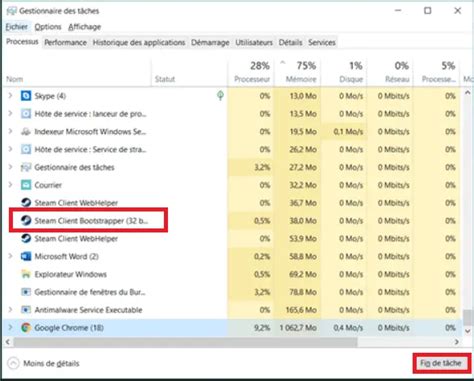Click the 0,1 Mo/s disk value

348,132
